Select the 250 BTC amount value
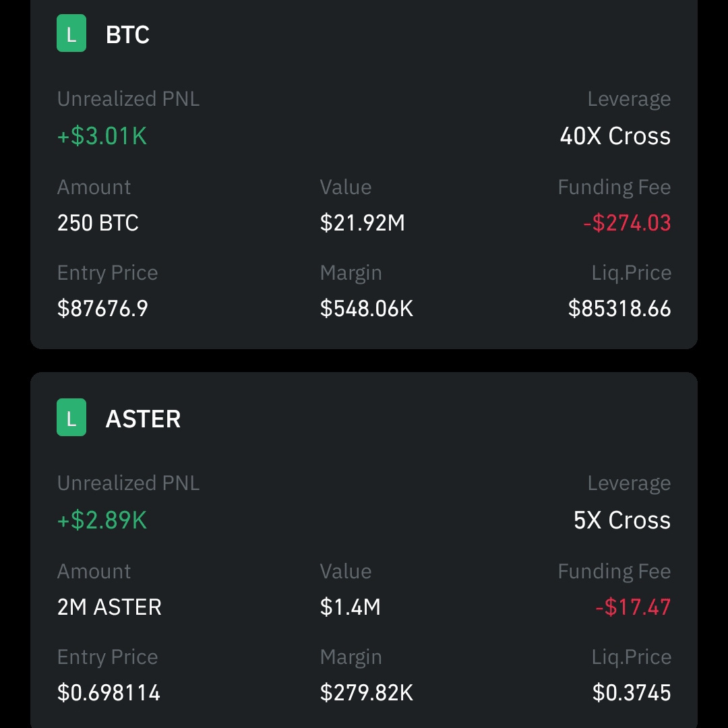728x728 pixels. 98,223
